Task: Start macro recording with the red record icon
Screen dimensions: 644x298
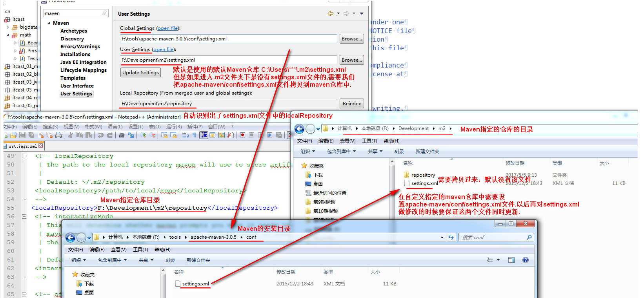Action: (242, 135)
